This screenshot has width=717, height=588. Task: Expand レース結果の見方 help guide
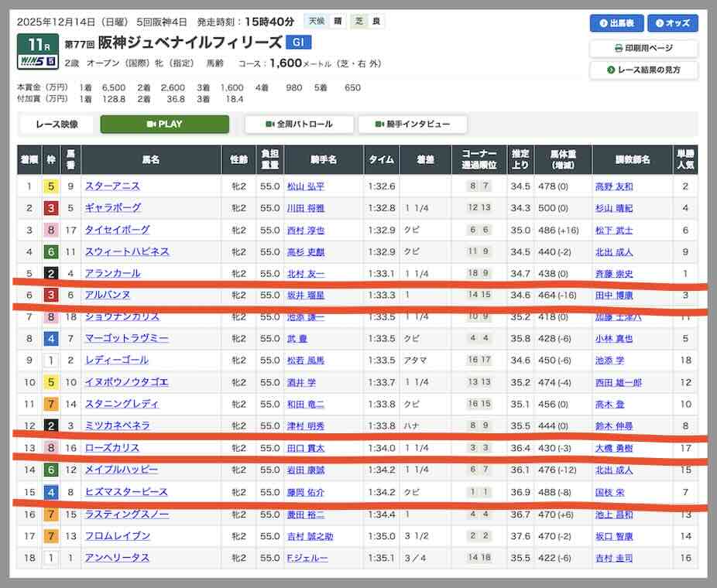[x=643, y=70]
